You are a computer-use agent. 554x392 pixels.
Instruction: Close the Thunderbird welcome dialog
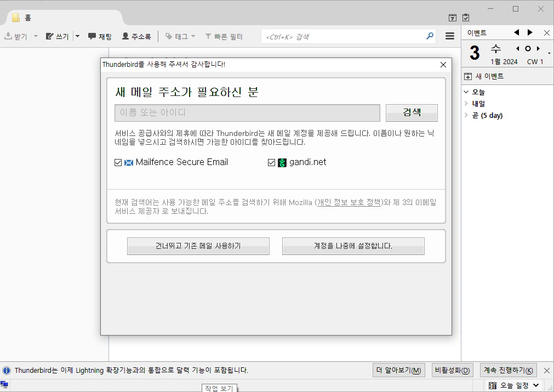click(x=443, y=65)
